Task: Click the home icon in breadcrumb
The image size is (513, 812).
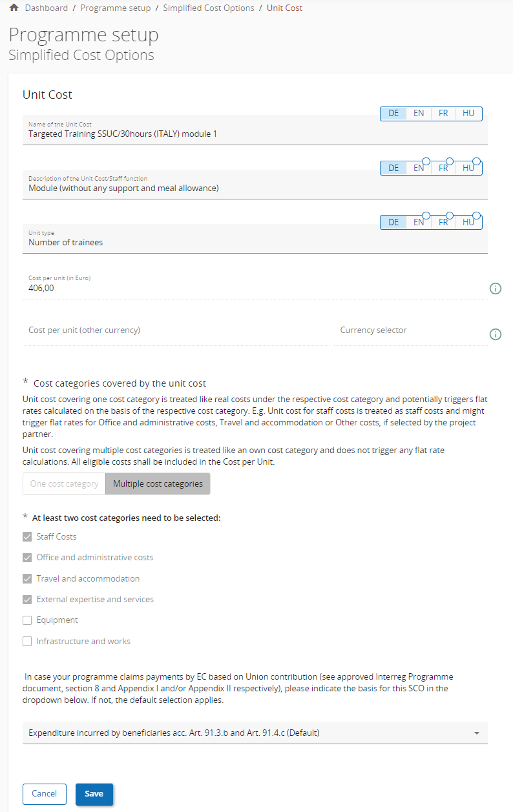Action: 14,8
